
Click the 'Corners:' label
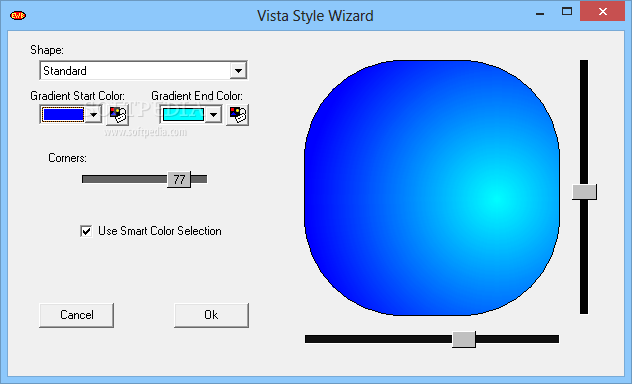pos(67,158)
